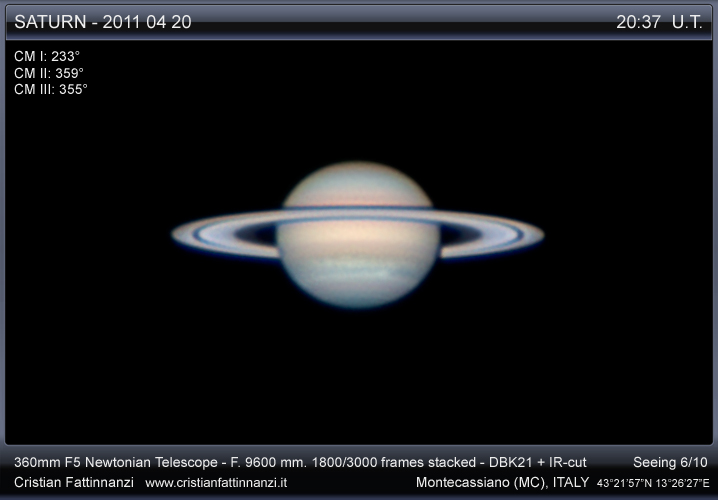Open the www.cristianfattinnanzi.it link
Image resolution: width=718 pixels, height=500 pixels.
pos(216,483)
